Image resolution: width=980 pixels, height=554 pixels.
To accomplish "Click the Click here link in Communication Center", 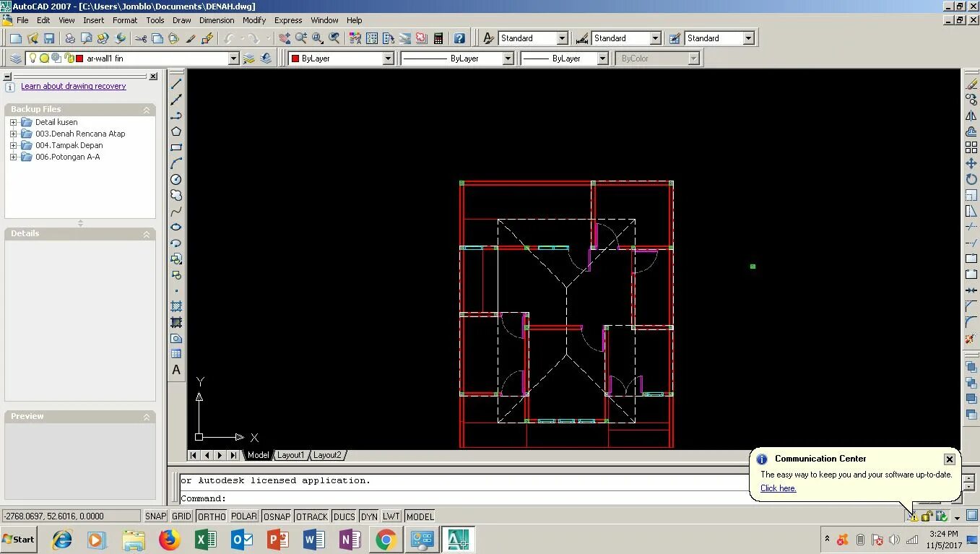I will click(x=778, y=488).
